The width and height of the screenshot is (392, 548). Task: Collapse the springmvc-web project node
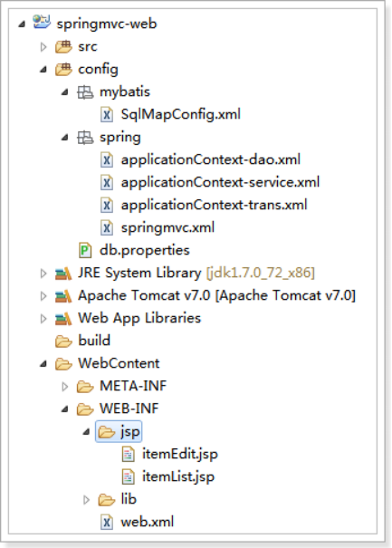coord(22,24)
